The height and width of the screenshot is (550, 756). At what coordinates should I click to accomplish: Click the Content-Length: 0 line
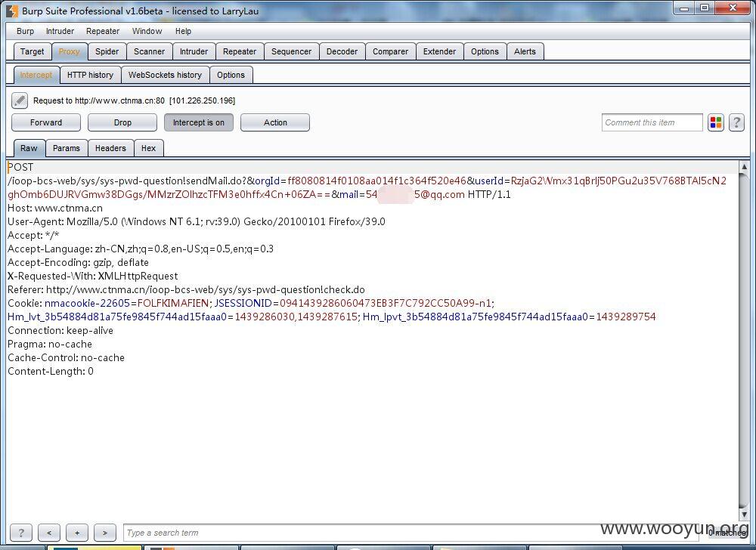[x=50, y=371]
